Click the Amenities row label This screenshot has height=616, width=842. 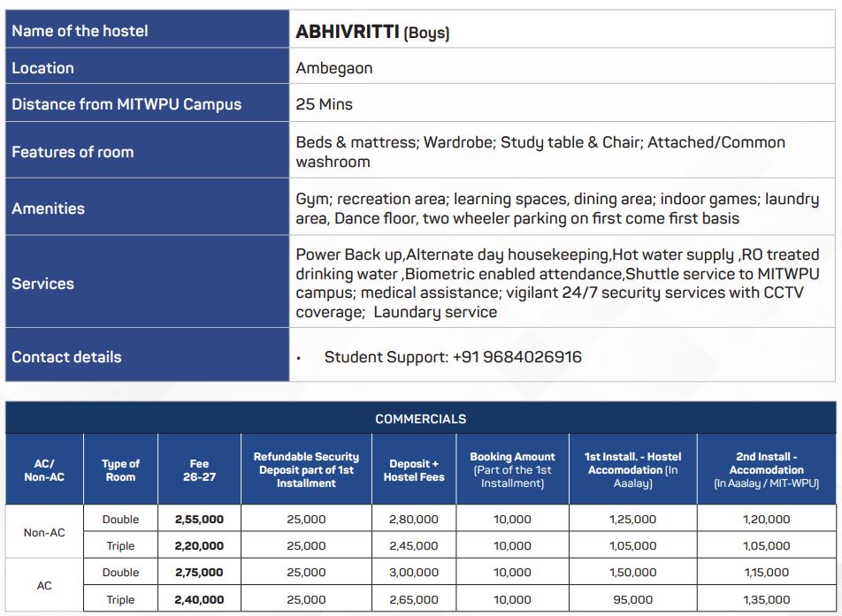pyautogui.click(x=49, y=209)
